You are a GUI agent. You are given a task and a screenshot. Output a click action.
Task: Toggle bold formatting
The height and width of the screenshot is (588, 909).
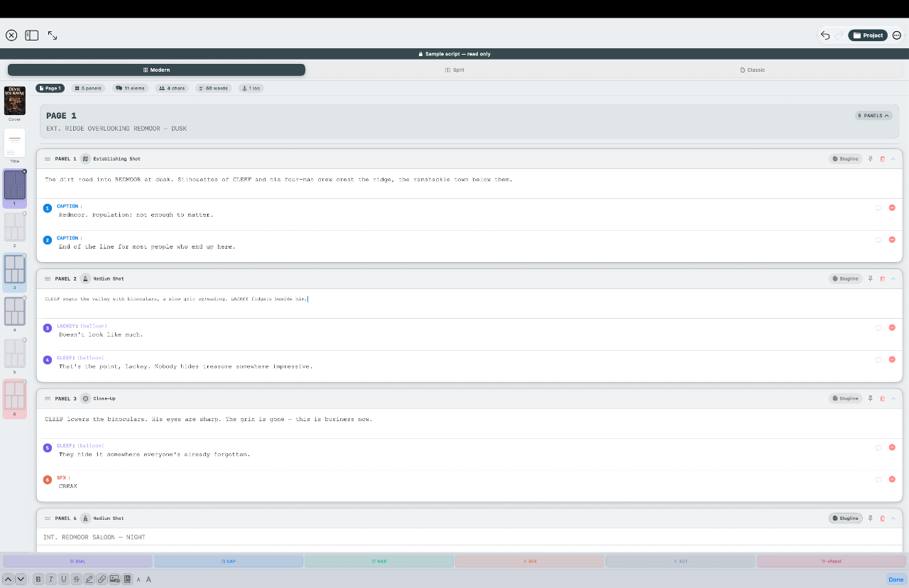(38, 579)
